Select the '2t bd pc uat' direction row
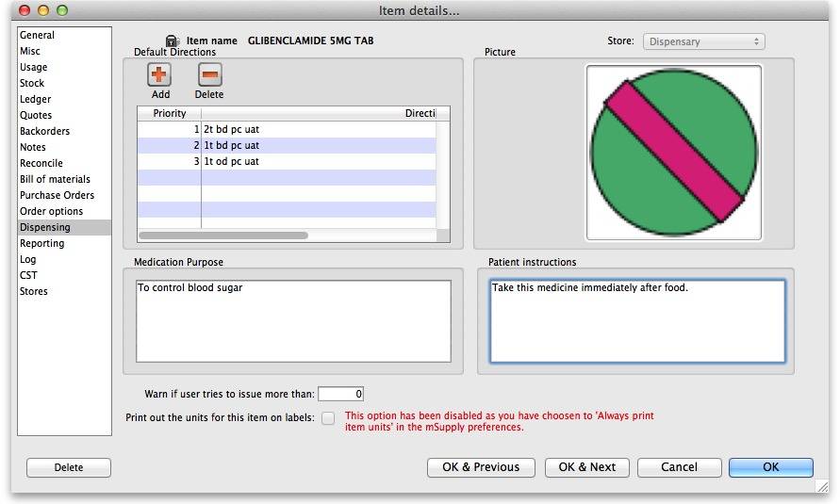 [x=283, y=129]
